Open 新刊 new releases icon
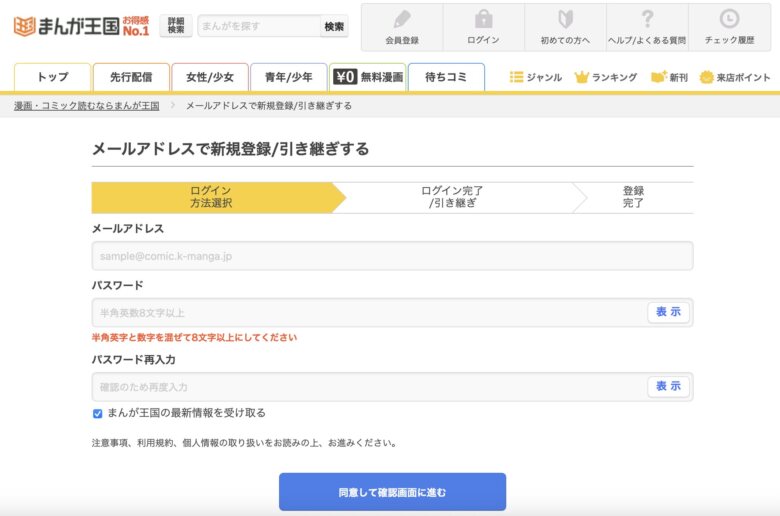This screenshot has height=516, width=780. 658,77
